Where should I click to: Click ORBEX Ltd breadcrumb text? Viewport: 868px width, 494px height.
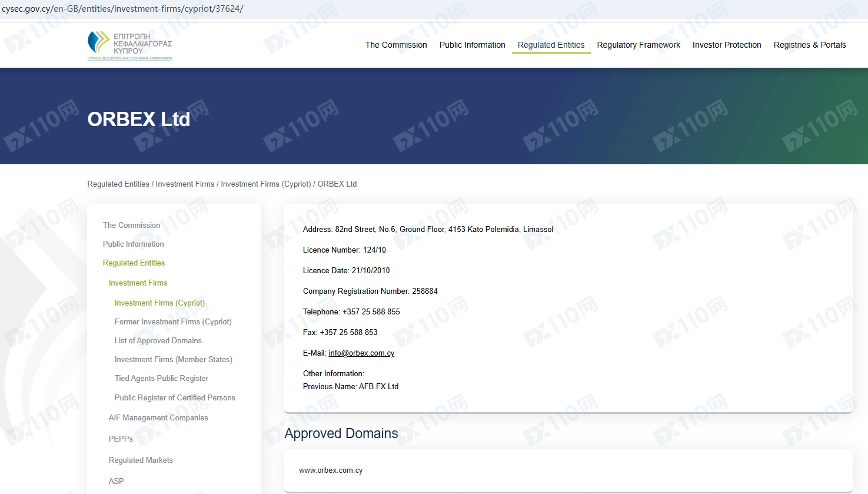click(337, 184)
